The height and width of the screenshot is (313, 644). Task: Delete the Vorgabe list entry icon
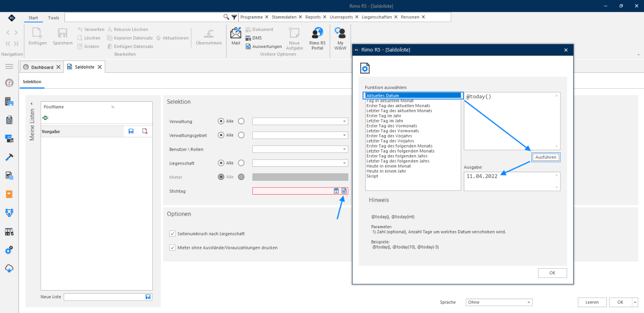coord(145,131)
